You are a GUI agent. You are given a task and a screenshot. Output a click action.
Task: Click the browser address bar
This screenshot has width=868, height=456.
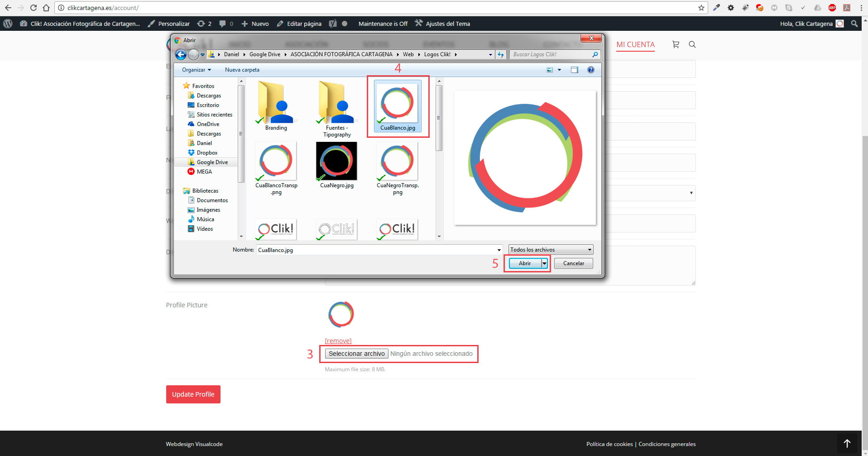380,8
